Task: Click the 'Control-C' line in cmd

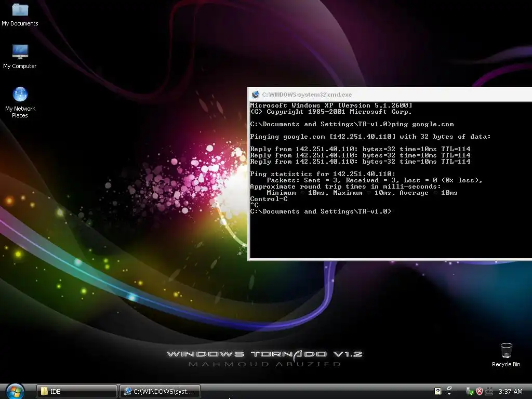Action: (269, 199)
